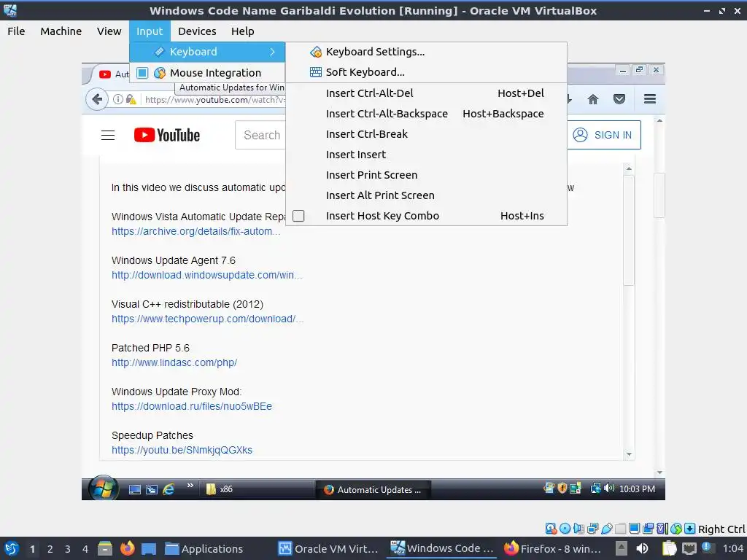Viewport: 747px width, 560px height.
Task: Click the host panel volume icon
Action: point(642,549)
